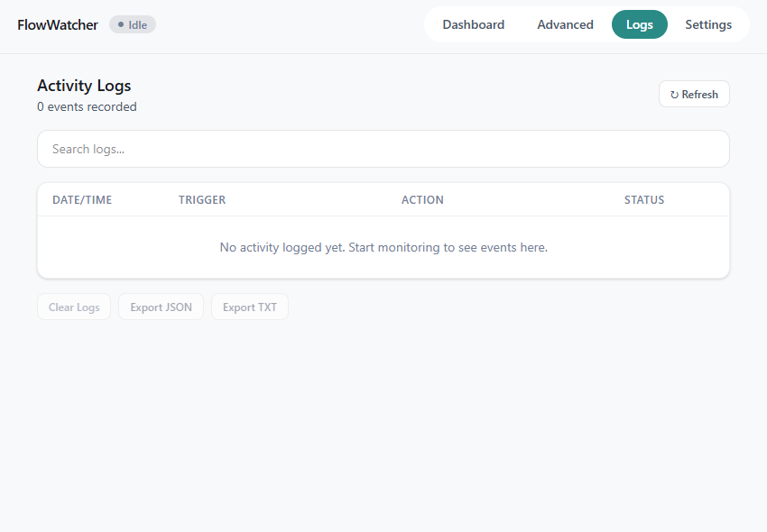Click the 0 events recorded text
The image size is (767, 532).
(87, 106)
